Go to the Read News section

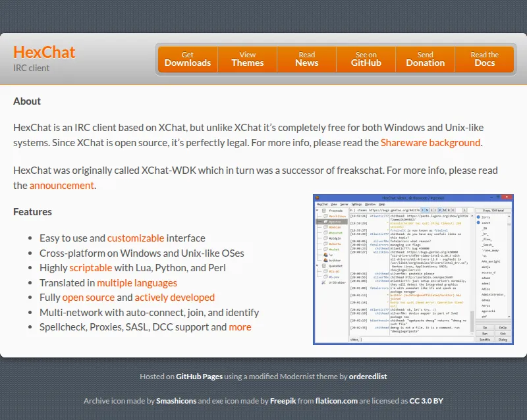[x=307, y=59]
